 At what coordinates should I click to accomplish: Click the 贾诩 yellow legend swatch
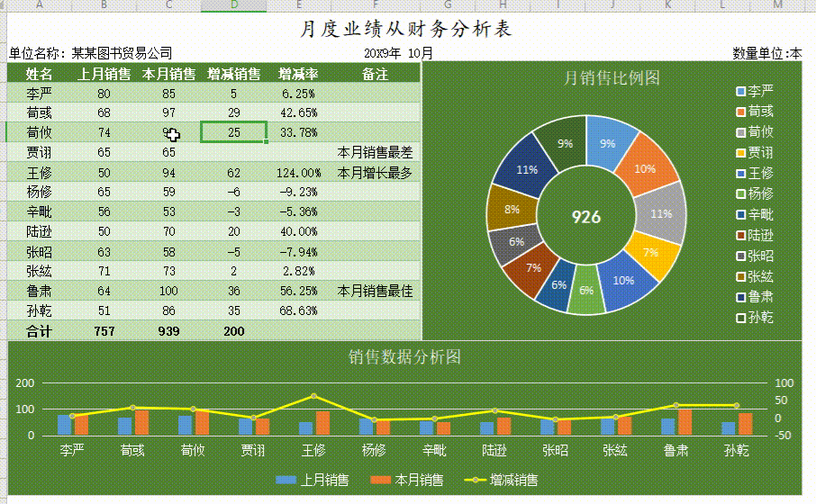[741, 153]
